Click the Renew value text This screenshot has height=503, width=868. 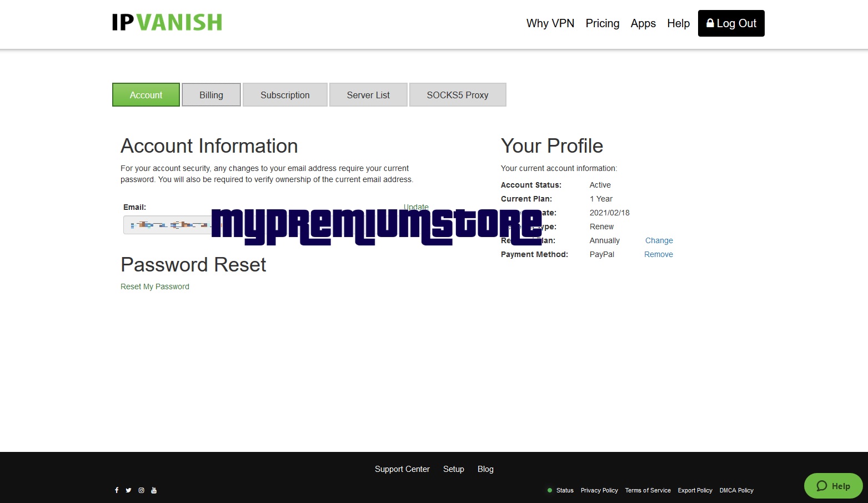pyautogui.click(x=601, y=227)
